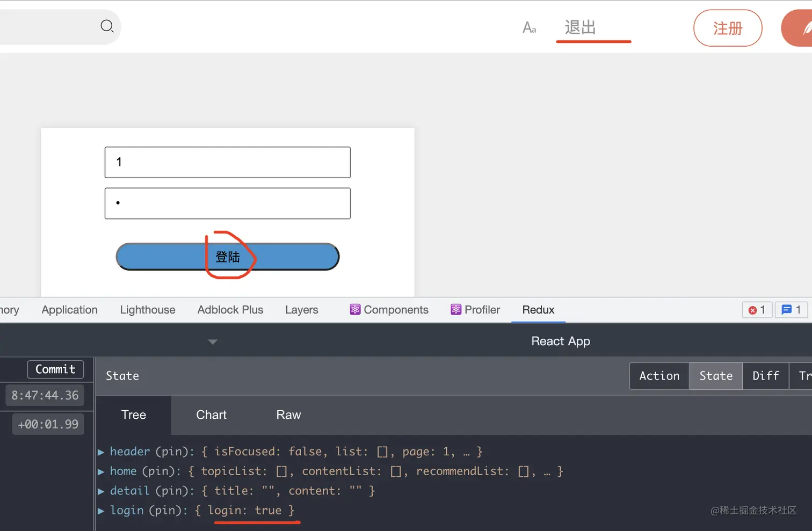812x531 pixels.
Task: Expand the header state node
Action: pos(101,452)
